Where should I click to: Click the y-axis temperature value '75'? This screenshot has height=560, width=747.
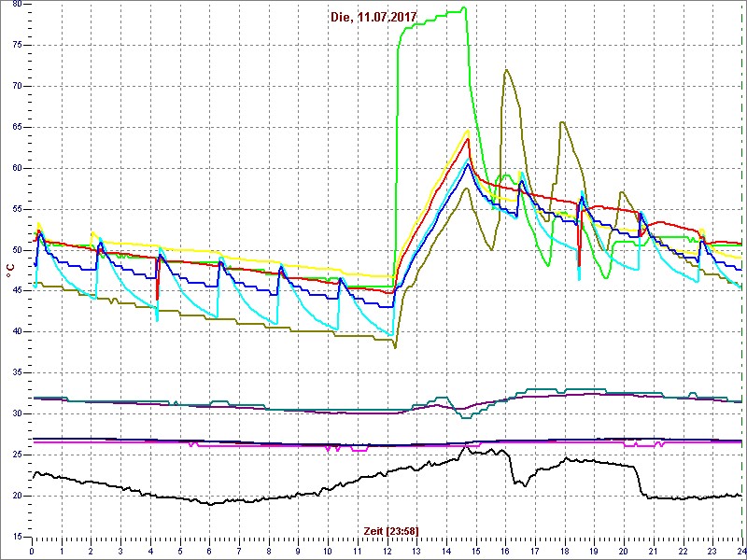(16, 45)
